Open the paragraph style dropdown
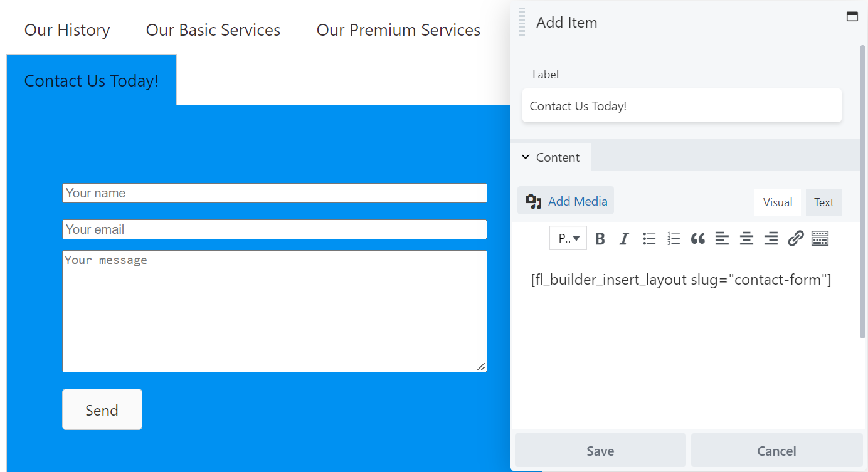This screenshot has width=868, height=472. [x=568, y=238]
